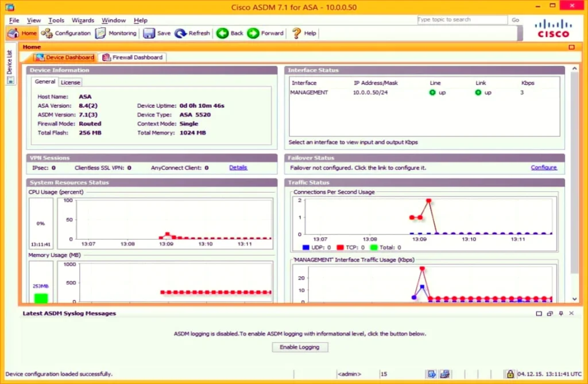The width and height of the screenshot is (588, 384).
Task: Click the 10.0.0.50/24 IP address cell
Action: point(370,93)
